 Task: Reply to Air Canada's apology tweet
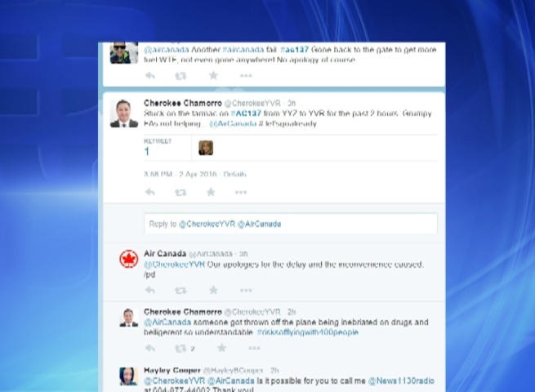coord(150,291)
